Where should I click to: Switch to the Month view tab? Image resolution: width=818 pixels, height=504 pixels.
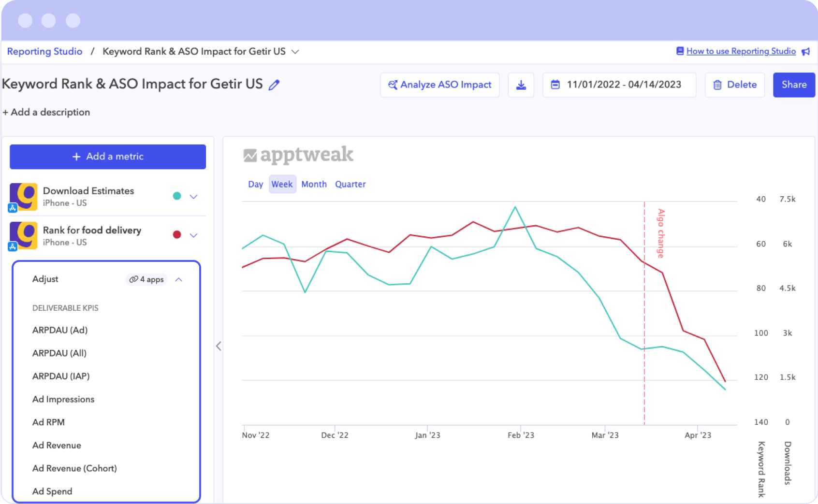[x=314, y=184]
